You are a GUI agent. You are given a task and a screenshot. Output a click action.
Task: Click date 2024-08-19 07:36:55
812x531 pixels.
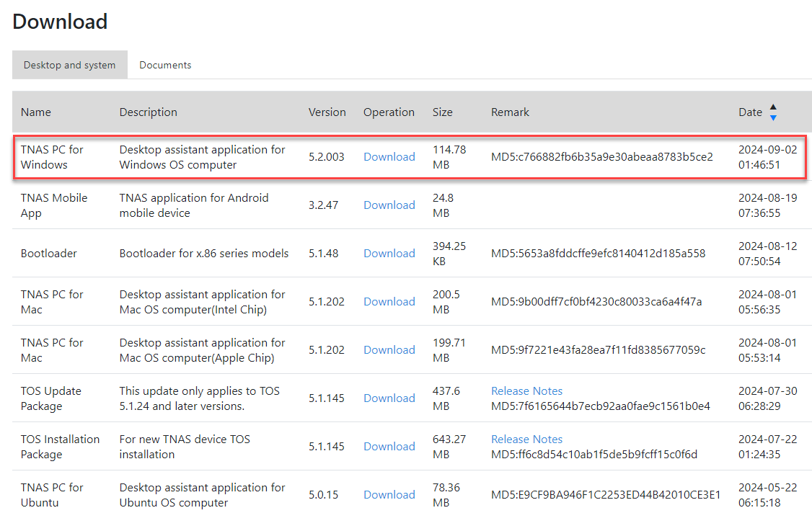tap(767, 205)
